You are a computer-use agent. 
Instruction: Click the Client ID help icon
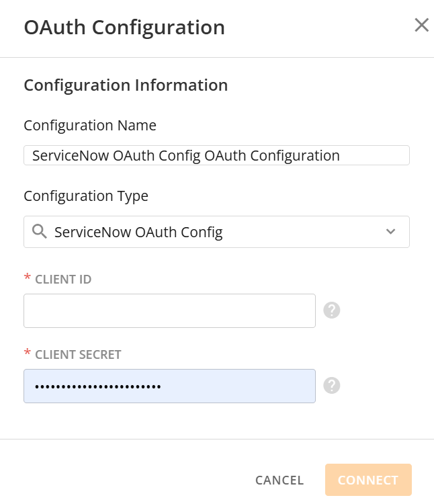332,310
